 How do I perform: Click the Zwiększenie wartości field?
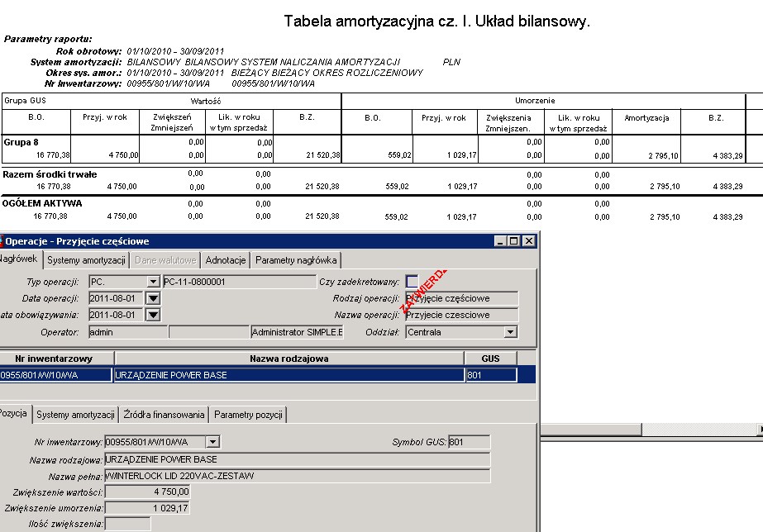[x=147, y=492]
